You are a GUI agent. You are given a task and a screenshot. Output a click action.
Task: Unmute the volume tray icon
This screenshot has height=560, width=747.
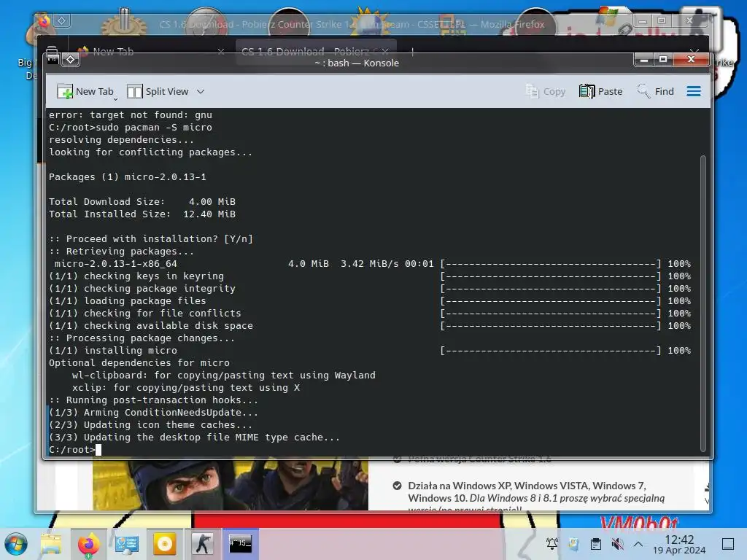coord(617,544)
